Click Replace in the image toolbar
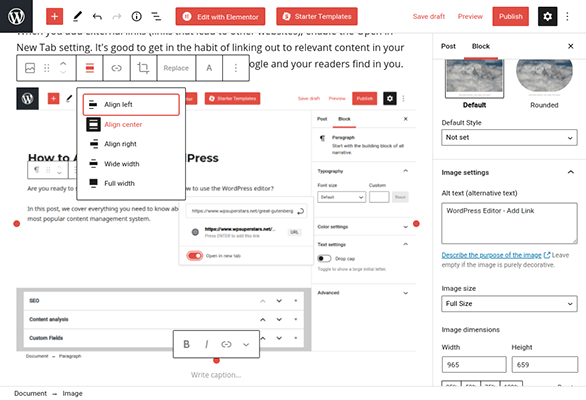Screen dimensions: 586x400 176,68
